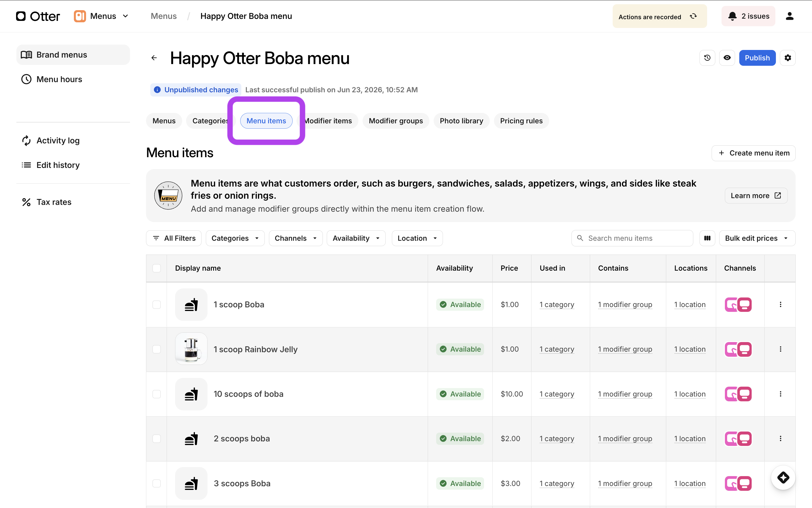Click the Learn more link
The height and width of the screenshot is (508, 812).
(756, 196)
